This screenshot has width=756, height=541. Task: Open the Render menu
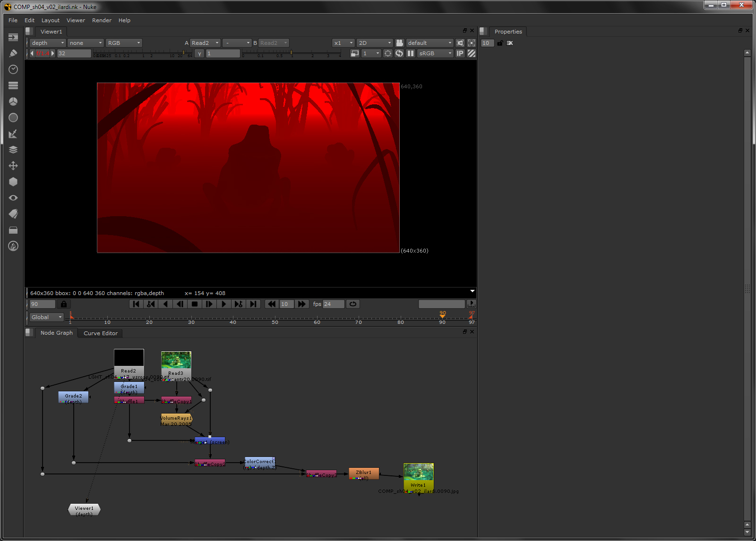coord(102,20)
